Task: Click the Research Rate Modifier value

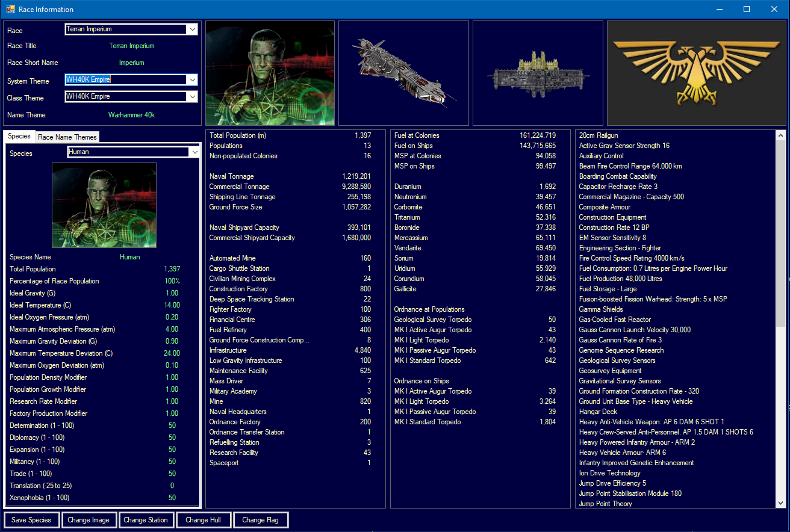Action: (x=172, y=401)
